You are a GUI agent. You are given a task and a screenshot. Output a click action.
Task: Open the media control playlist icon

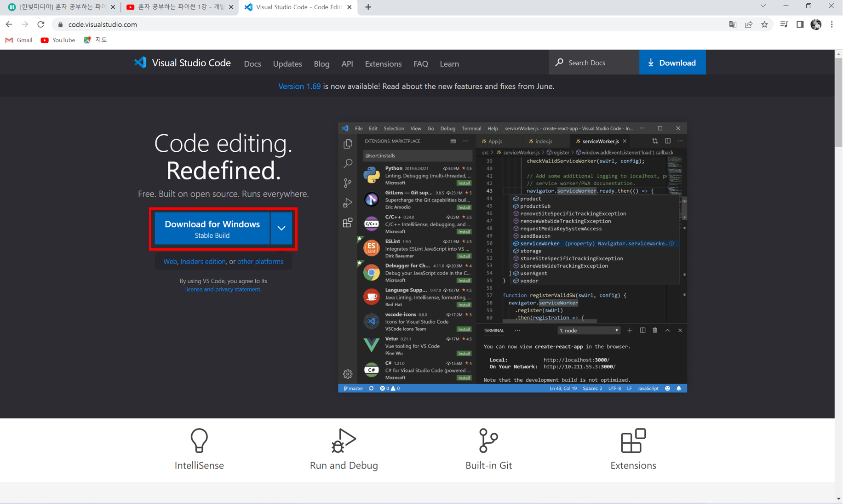pos(784,24)
